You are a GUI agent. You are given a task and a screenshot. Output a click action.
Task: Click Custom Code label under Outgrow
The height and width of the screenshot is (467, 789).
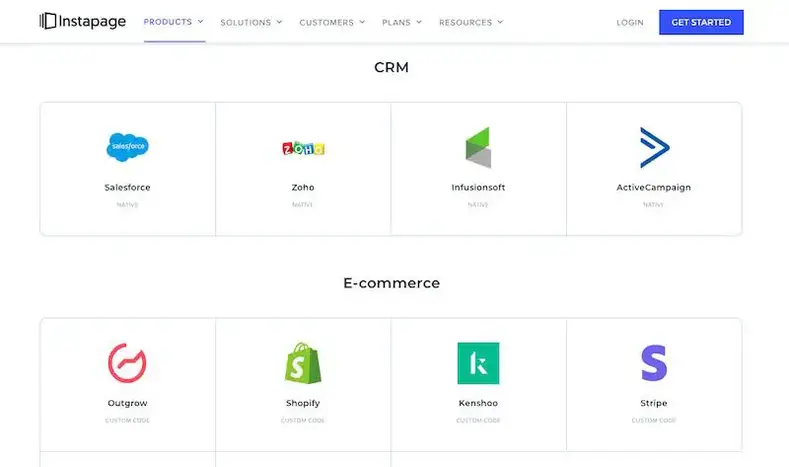[127, 420]
